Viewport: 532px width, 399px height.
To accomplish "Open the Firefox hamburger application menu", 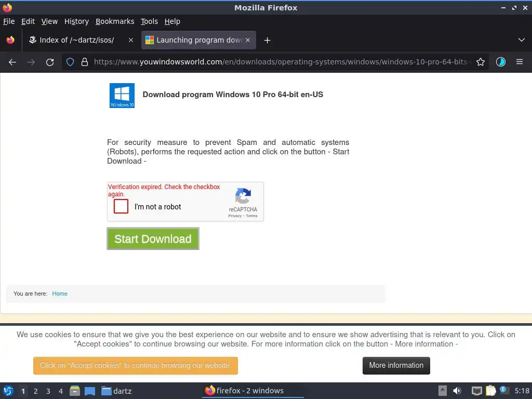I will point(520,62).
